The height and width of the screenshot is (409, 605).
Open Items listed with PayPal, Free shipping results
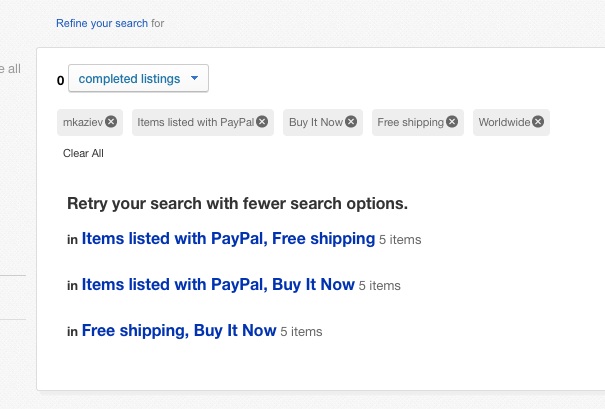click(228, 239)
